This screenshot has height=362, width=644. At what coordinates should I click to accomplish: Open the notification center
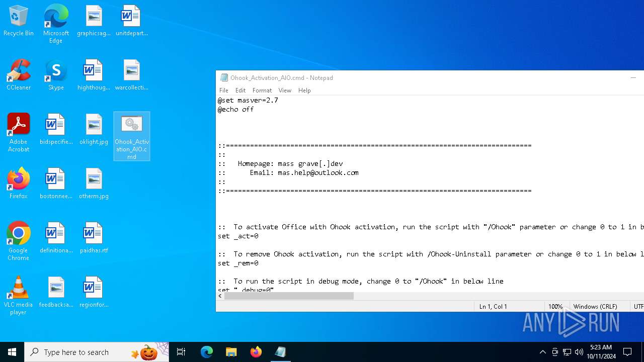(x=627, y=352)
